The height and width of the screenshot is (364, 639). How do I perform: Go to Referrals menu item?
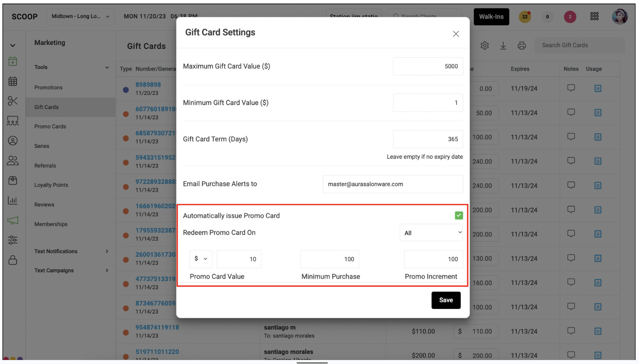click(45, 166)
